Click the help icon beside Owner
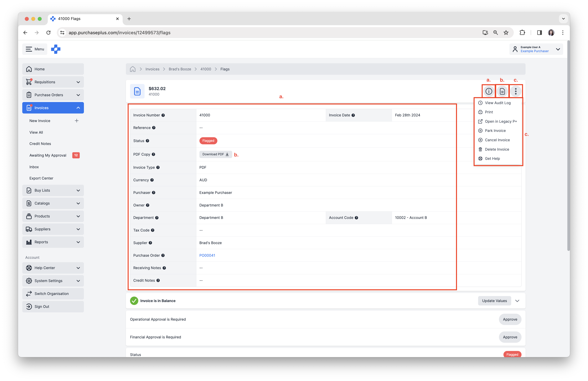 tap(147, 205)
